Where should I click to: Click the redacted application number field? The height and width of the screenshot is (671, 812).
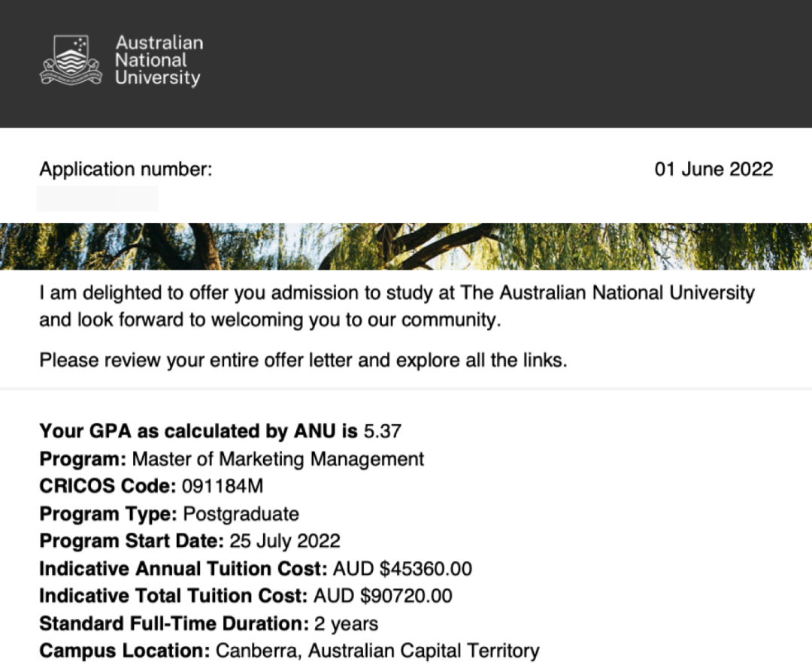pos(97,198)
